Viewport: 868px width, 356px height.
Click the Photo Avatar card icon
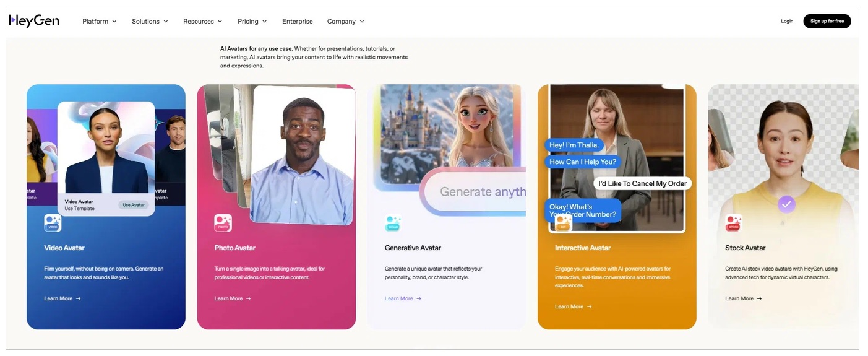pos(223,223)
